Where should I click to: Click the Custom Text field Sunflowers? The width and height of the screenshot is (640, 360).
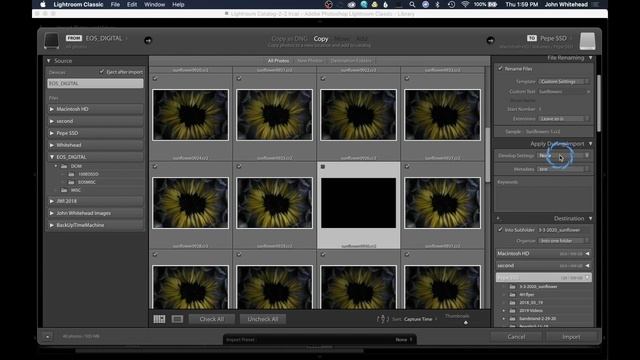click(x=564, y=92)
